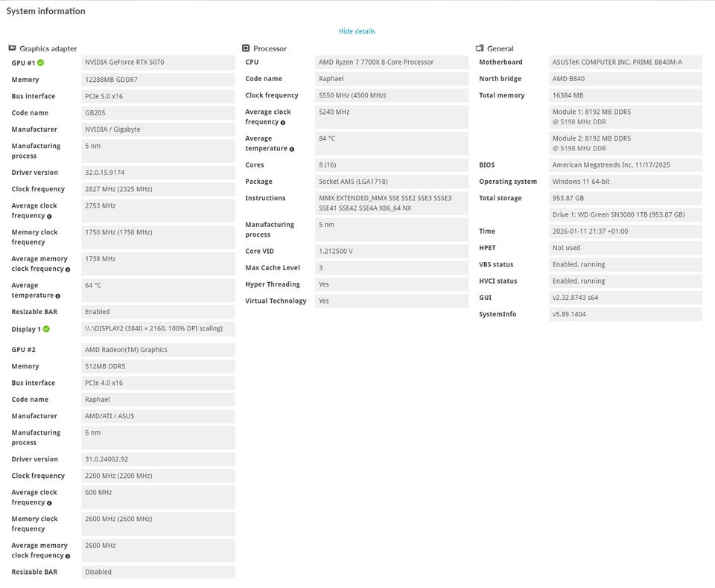This screenshot has width=715, height=588.
Task: Click the SystemInfo version v5.89.1404
Action: [626, 314]
